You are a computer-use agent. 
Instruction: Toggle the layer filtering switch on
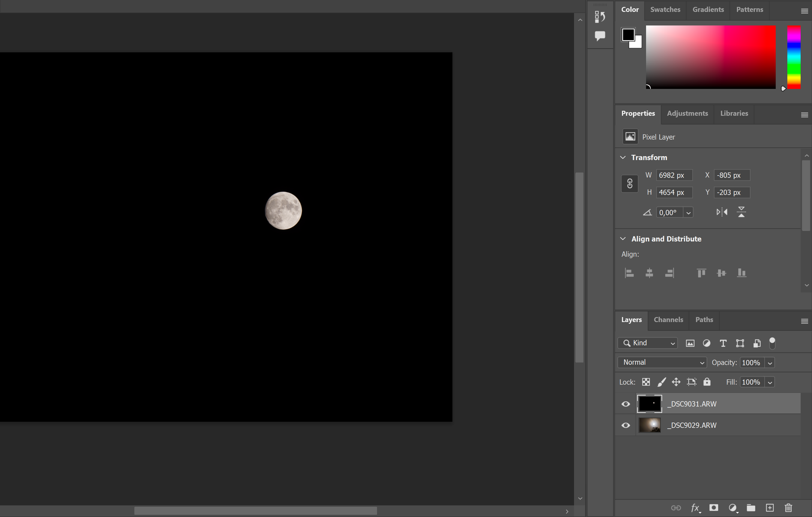772,343
